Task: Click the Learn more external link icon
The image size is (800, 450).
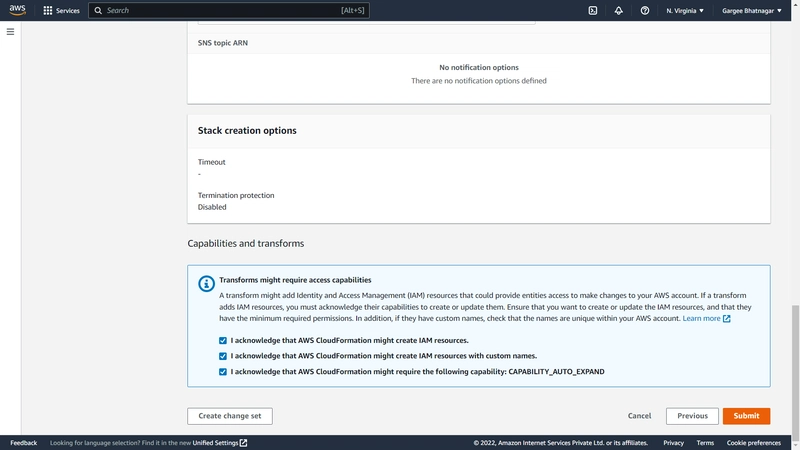Action: [x=727, y=318]
